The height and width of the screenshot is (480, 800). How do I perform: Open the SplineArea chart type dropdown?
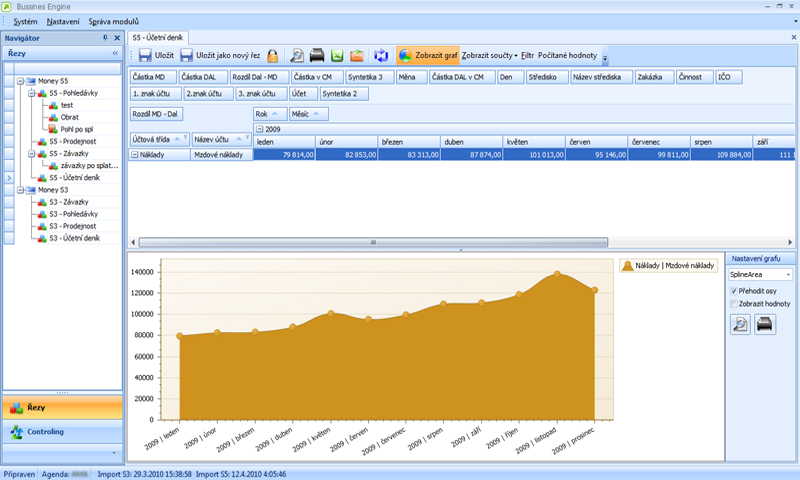(x=788, y=273)
